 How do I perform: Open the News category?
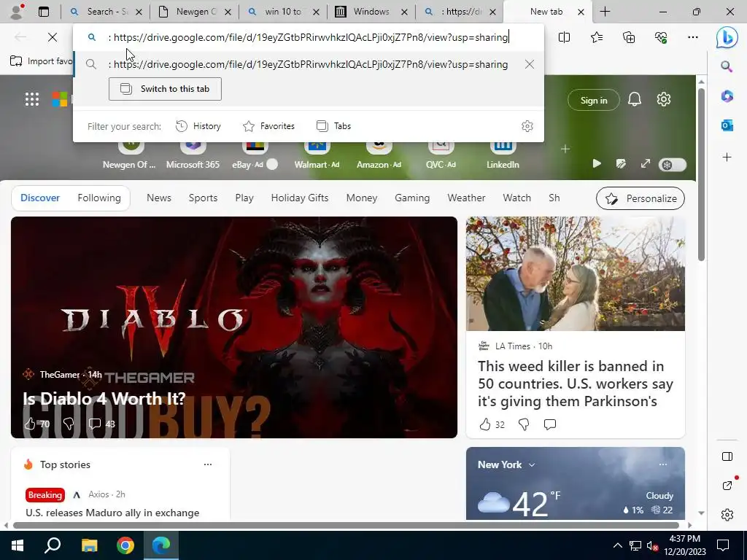coord(158,198)
